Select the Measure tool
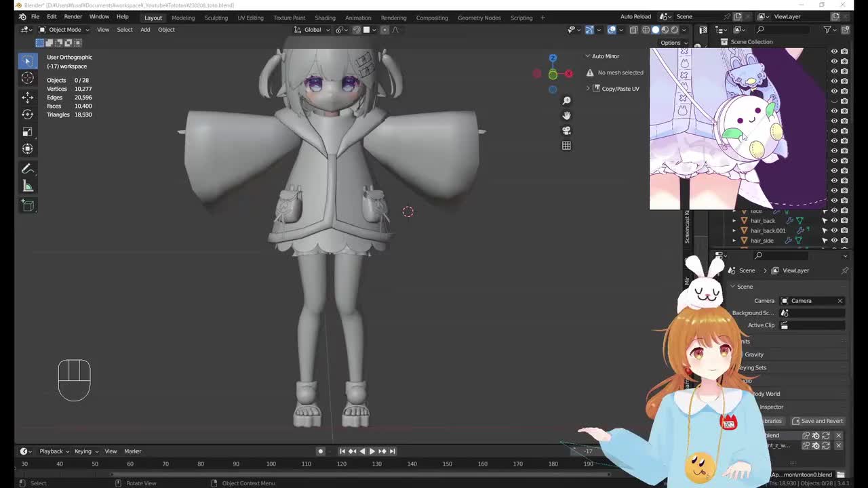The height and width of the screenshot is (488, 868). (x=28, y=186)
